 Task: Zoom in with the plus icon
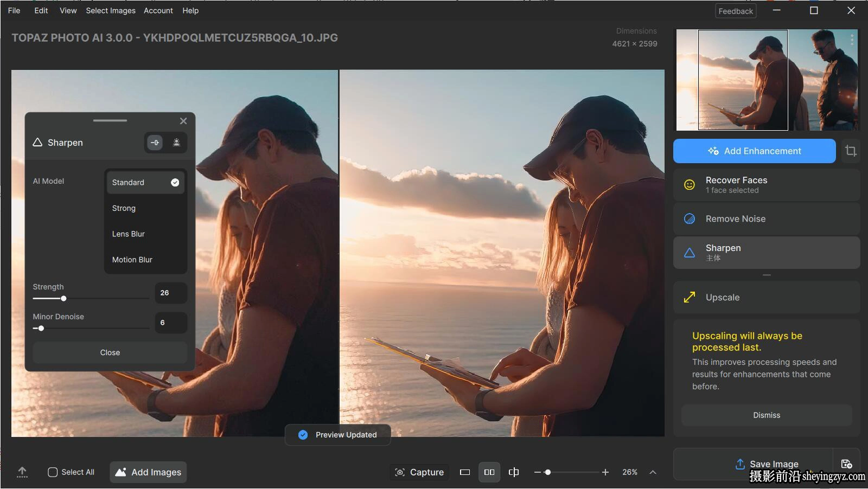click(605, 472)
